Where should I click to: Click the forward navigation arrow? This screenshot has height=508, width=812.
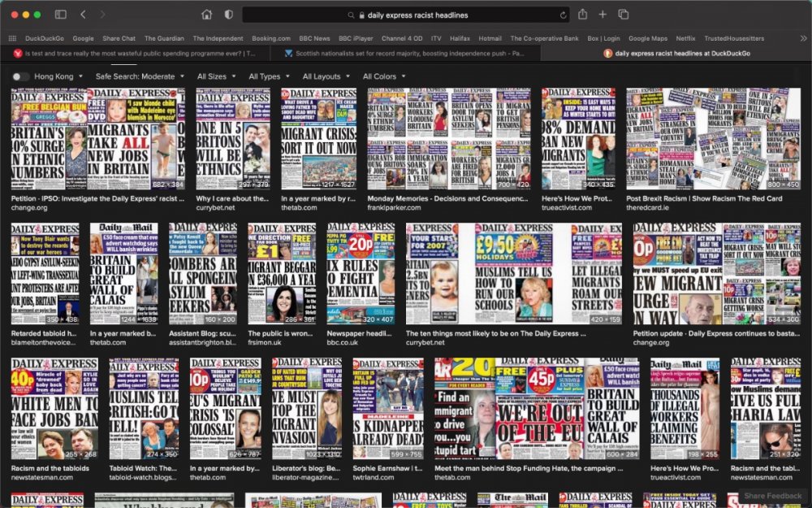pos(102,15)
